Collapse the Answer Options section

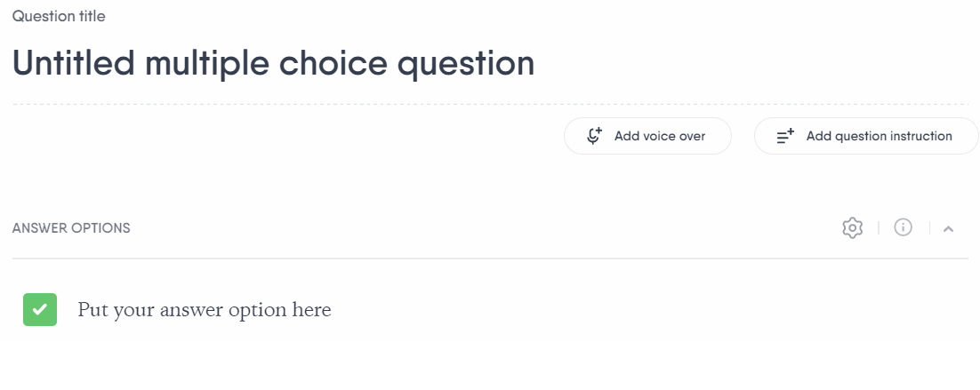[x=948, y=229]
